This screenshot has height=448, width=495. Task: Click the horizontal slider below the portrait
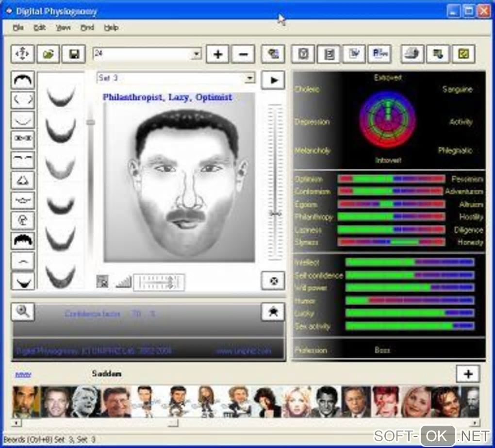point(159,282)
